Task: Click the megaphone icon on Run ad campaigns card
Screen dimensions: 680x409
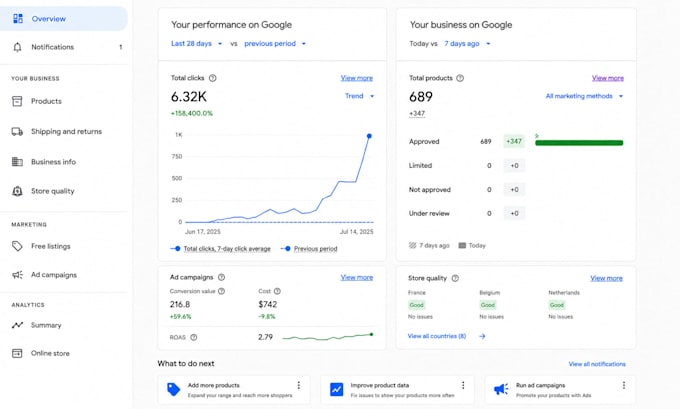Action: pos(501,389)
